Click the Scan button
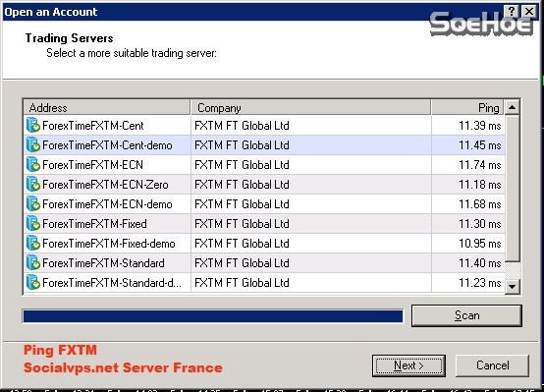544x392 pixels. pyautogui.click(x=466, y=315)
